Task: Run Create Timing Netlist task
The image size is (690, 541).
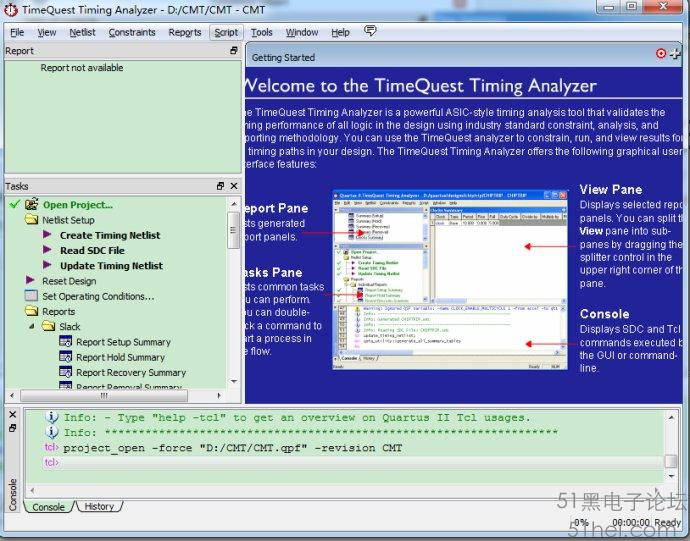Action: point(110,236)
